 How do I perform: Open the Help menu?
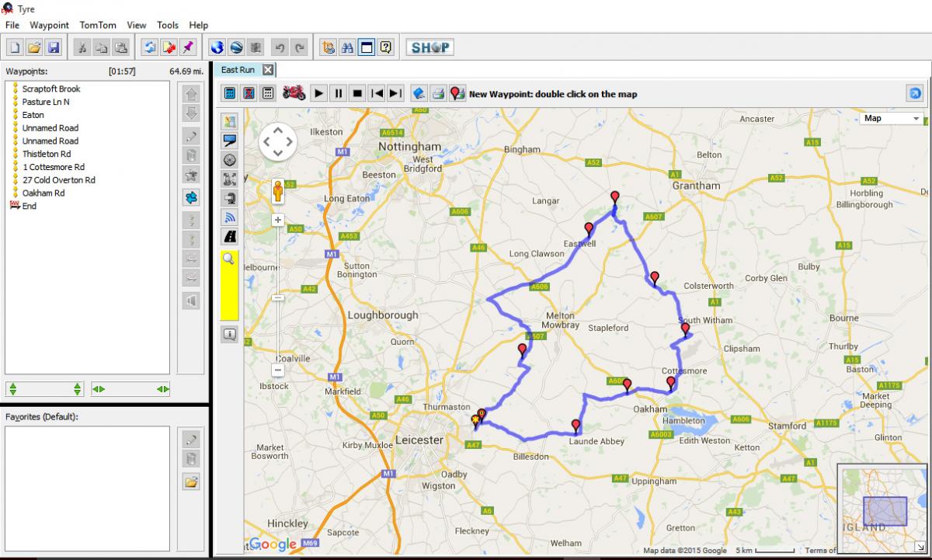199,25
